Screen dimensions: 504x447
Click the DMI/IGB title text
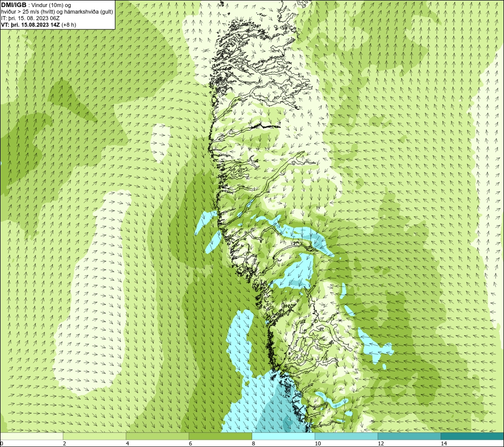14,5
